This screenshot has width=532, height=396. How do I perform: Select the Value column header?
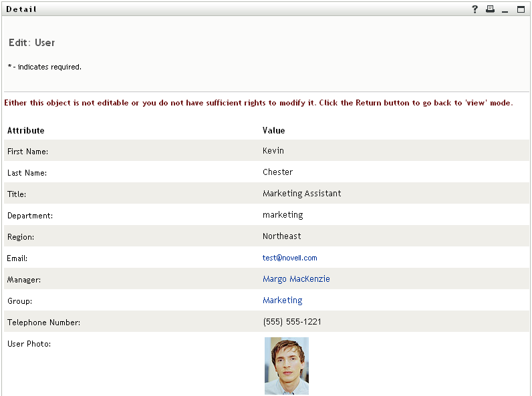pos(273,131)
